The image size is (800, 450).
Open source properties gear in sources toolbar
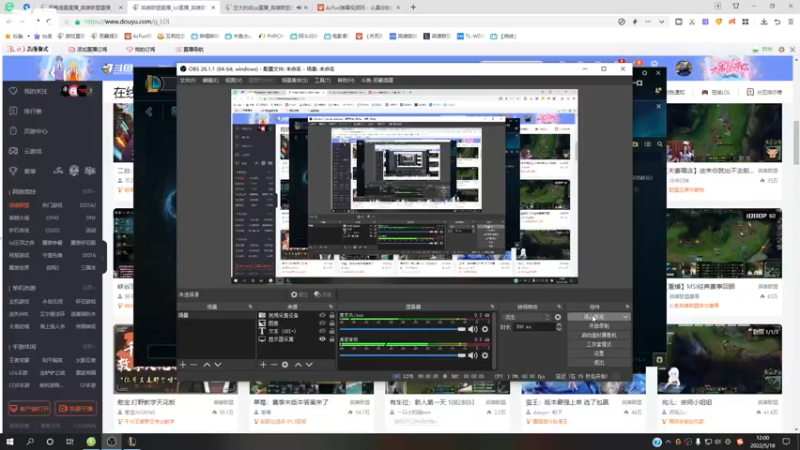coord(285,365)
